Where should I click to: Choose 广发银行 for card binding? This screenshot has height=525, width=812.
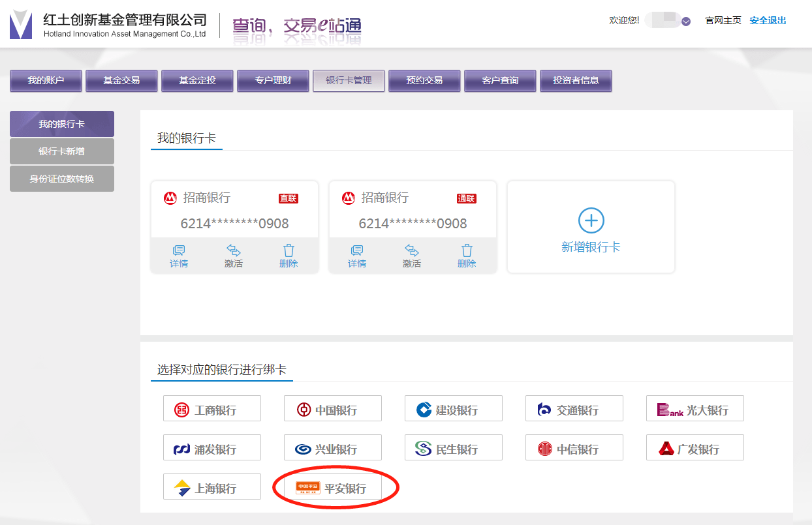(x=695, y=447)
